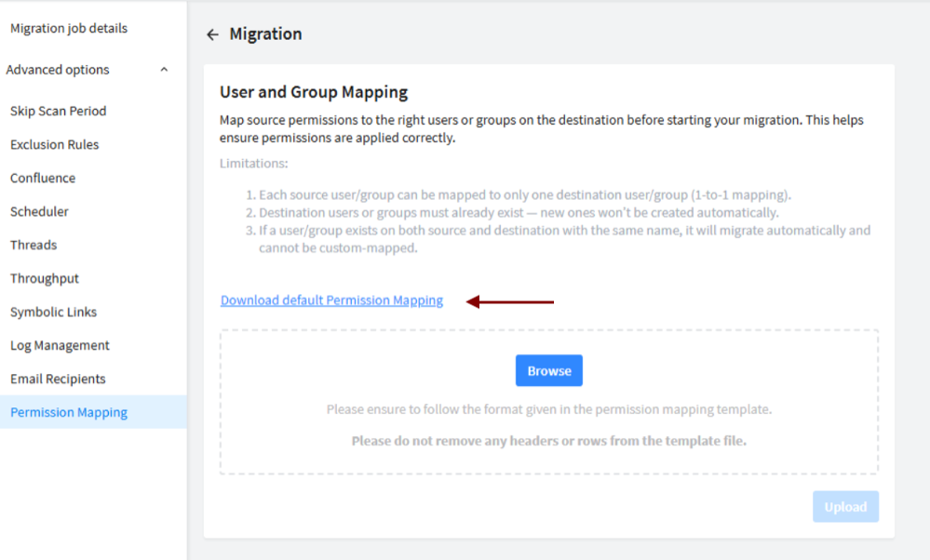Open the Scheduler settings
Screen dimensions: 930x560
tap(38, 211)
